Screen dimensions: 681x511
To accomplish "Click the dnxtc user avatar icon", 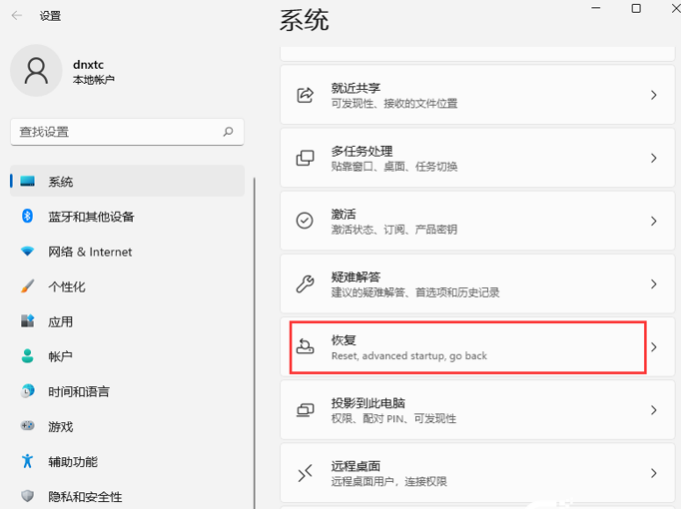I will coord(36,70).
